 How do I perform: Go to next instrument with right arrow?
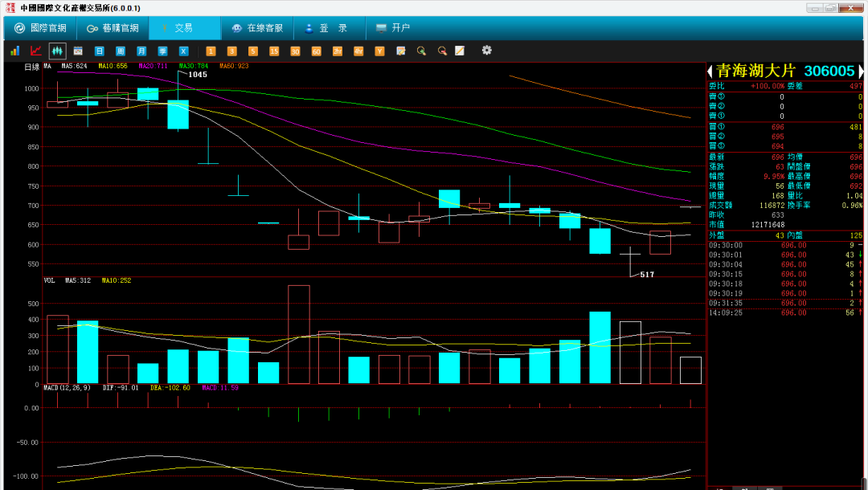coord(861,71)
